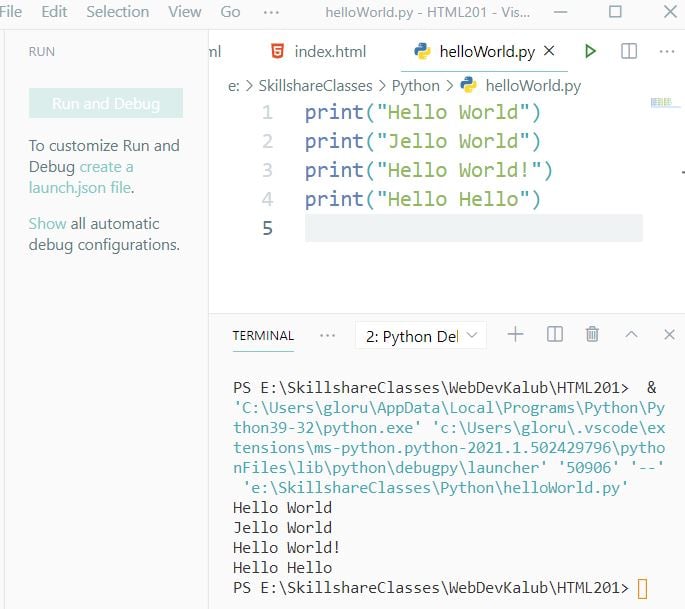685x609 pixels.
Task: Maximize the VS Code window
Action: [x=615, y=12]
